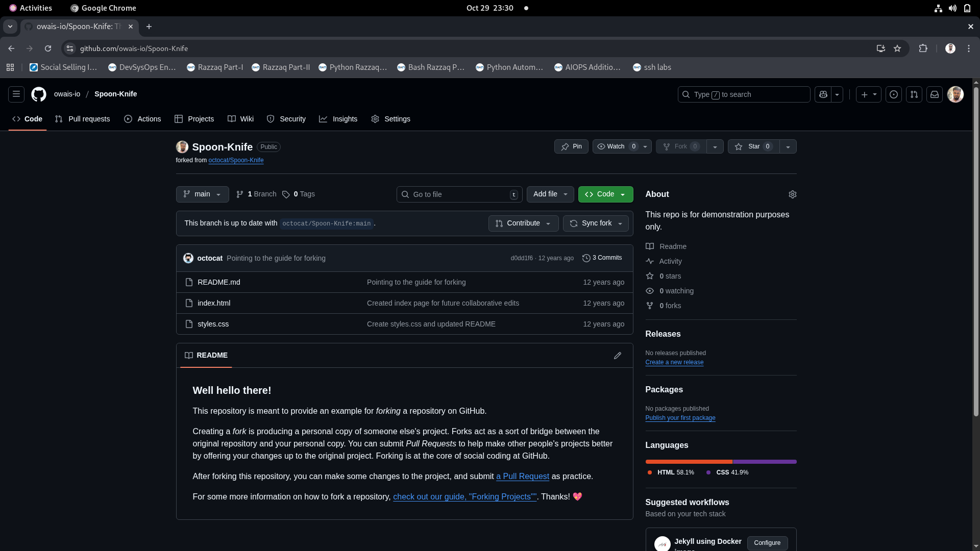Open notifications via the inbox icon
The image size is (980, 551).
point(934,94)
